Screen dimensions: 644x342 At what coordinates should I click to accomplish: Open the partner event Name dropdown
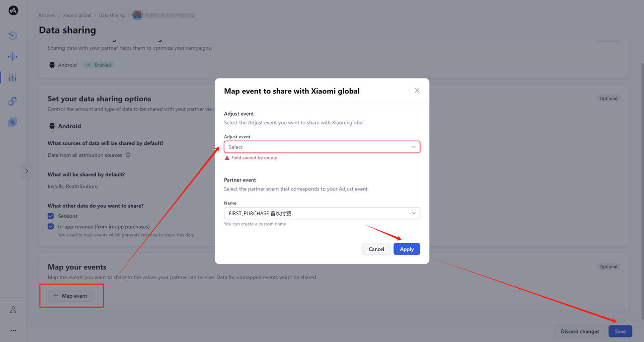pos(322,213)
